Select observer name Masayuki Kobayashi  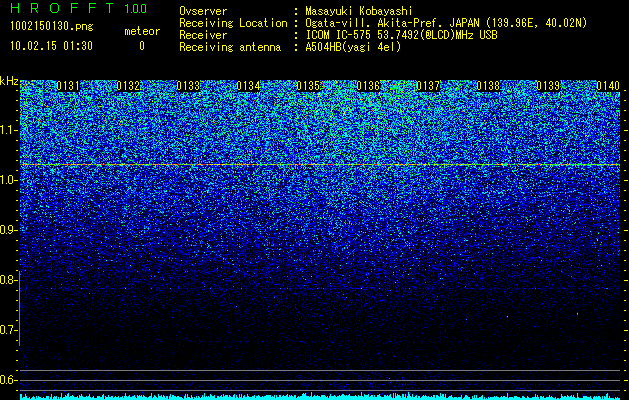[359, 12]
